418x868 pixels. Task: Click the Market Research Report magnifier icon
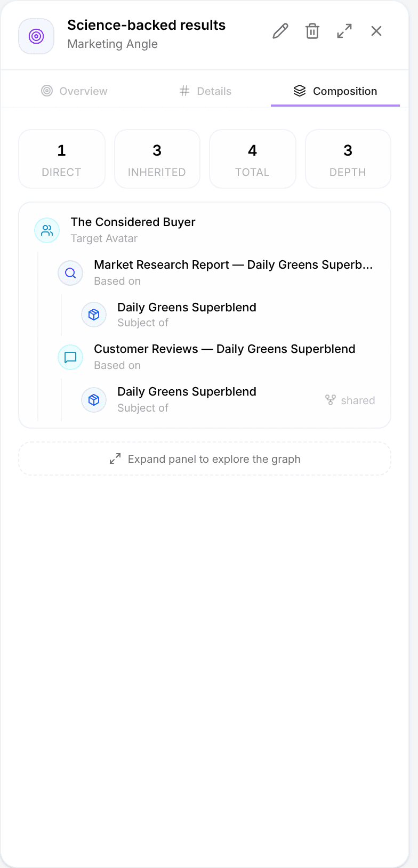pyautogui.click(x=70, y=273)
